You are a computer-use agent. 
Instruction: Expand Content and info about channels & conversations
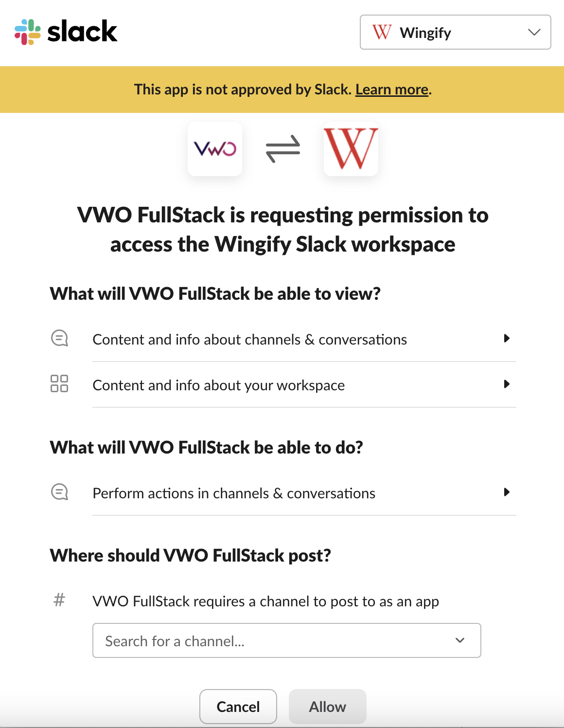507,338
